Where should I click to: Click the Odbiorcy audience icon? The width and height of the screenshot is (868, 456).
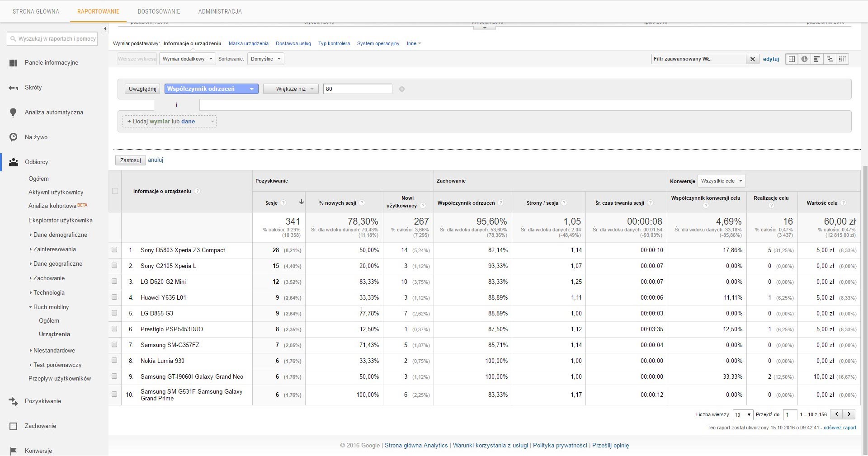13,162
